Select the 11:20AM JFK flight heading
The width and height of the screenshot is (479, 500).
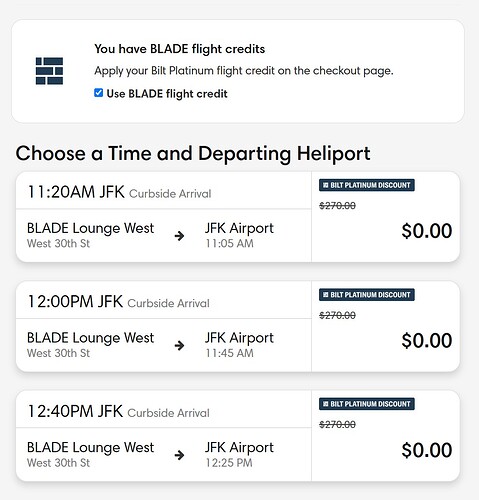click(76, 192)
